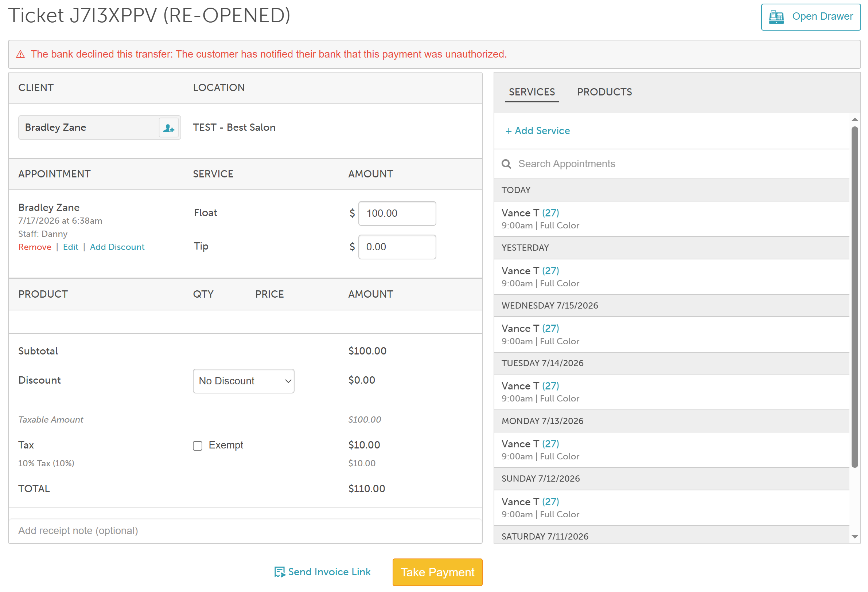Edit the Bradley Zane appointment
This screenshot has height=592, width=868.
click(x=71, y=247)
